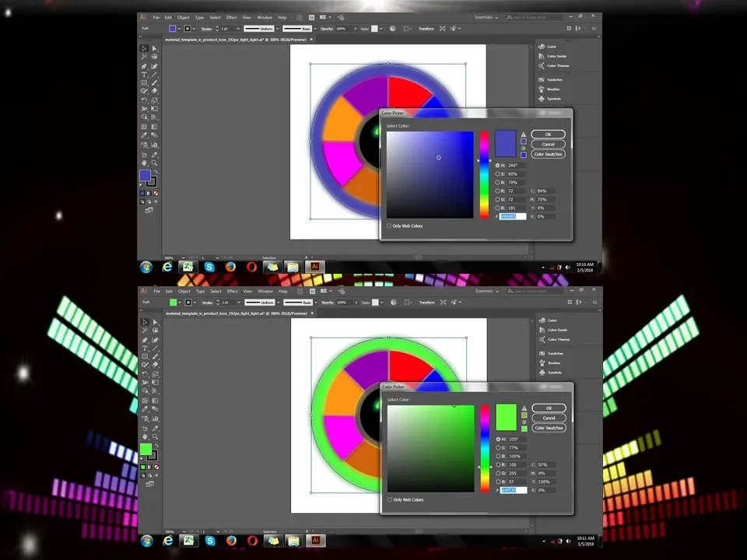Select the H radio in blue Color Picker
747x560 pixels.
coord(497,165)
